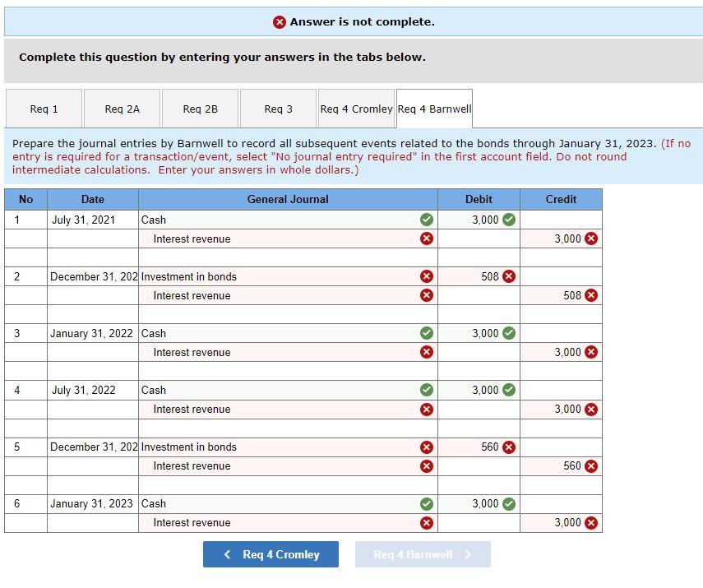
Task: Click the disabled Req 4 Barnwell button
Action: [x=423, y=554]
